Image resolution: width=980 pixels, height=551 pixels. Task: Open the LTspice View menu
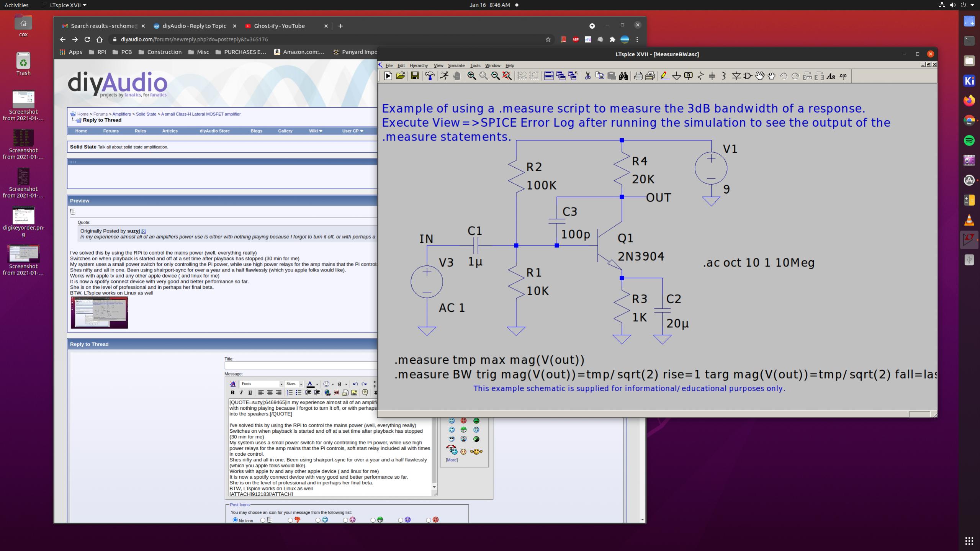click(438, 65)
